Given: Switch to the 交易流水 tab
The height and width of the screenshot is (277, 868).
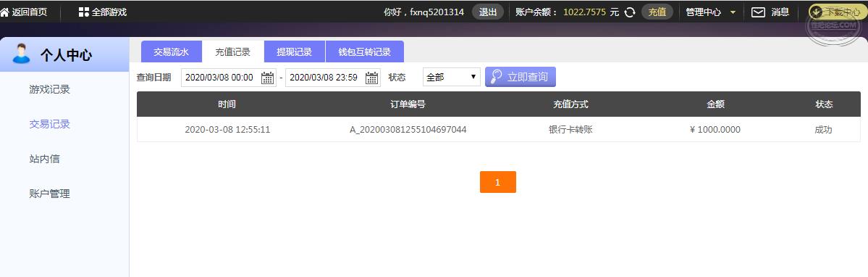Looking at the screenshot, I should tap(171, 52).
